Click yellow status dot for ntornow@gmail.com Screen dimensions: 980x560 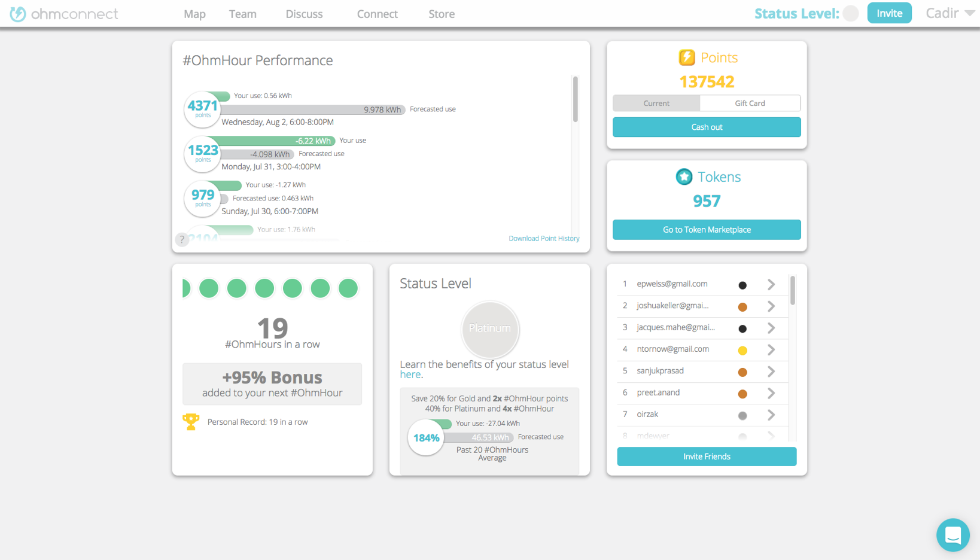click(x=742, y=351)
